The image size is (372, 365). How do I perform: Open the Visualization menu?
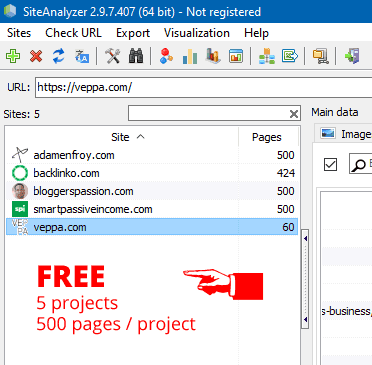[197, 33]
